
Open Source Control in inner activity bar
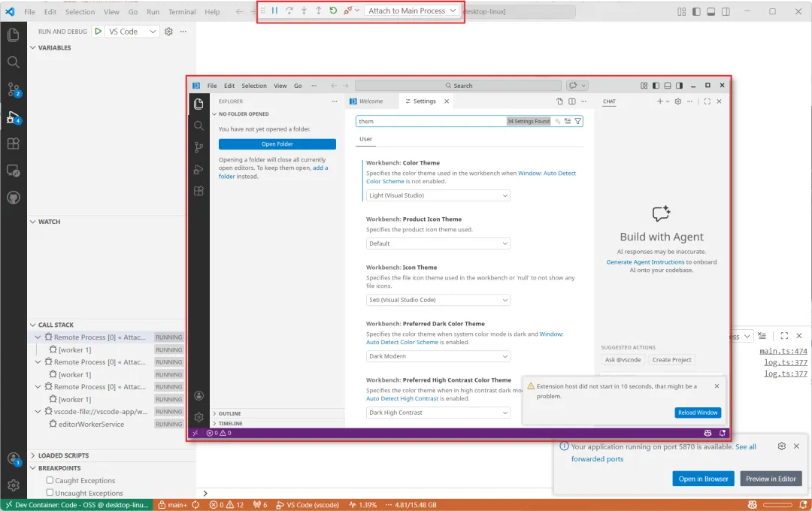pos(198,147)
